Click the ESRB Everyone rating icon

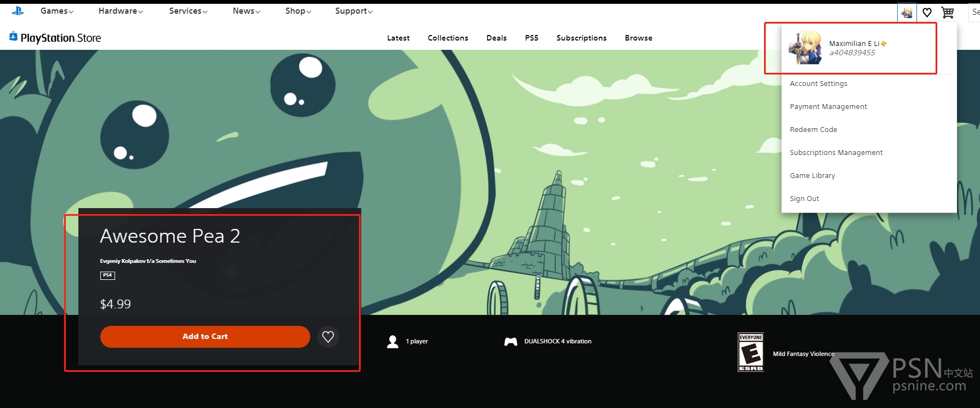751,352
